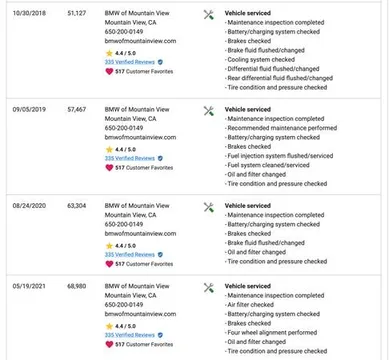Click the verified shield badge in 08/24/2020 entry
The image size is (389, 360).
point(160,255)
